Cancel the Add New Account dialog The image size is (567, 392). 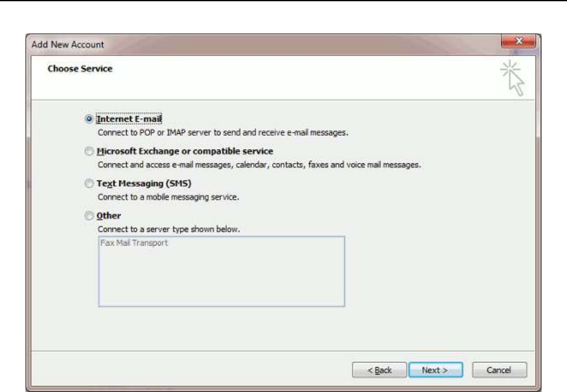[499, 370]
